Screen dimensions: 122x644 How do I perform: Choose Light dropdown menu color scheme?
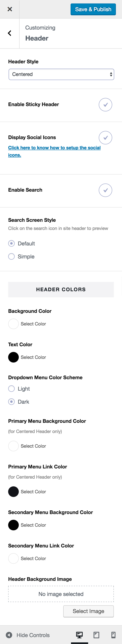(x=11, y=389)
